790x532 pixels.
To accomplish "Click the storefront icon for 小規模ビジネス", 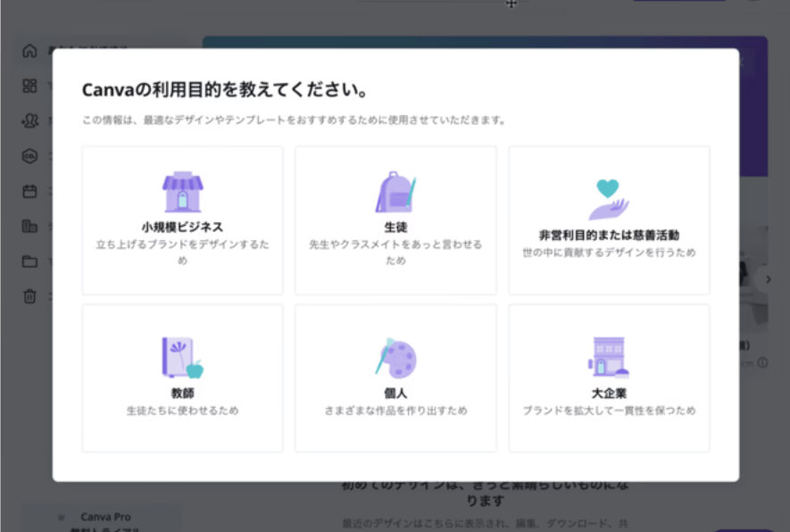I will point(182,192).
